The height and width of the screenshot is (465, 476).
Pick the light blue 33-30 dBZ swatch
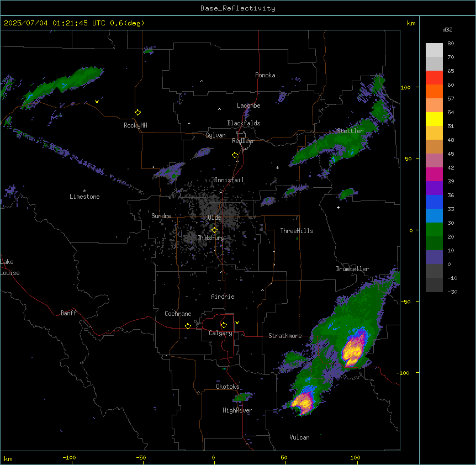pos(434,215)
